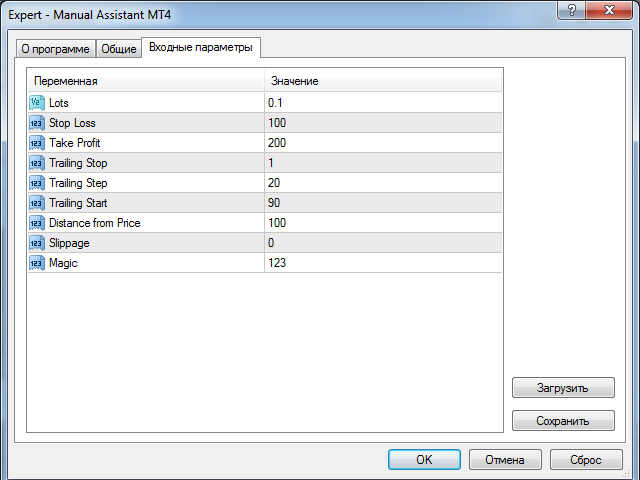Click the Trailing Step integer icon
The width and height of the screenshot is (640, 480).
coord(37,183)
